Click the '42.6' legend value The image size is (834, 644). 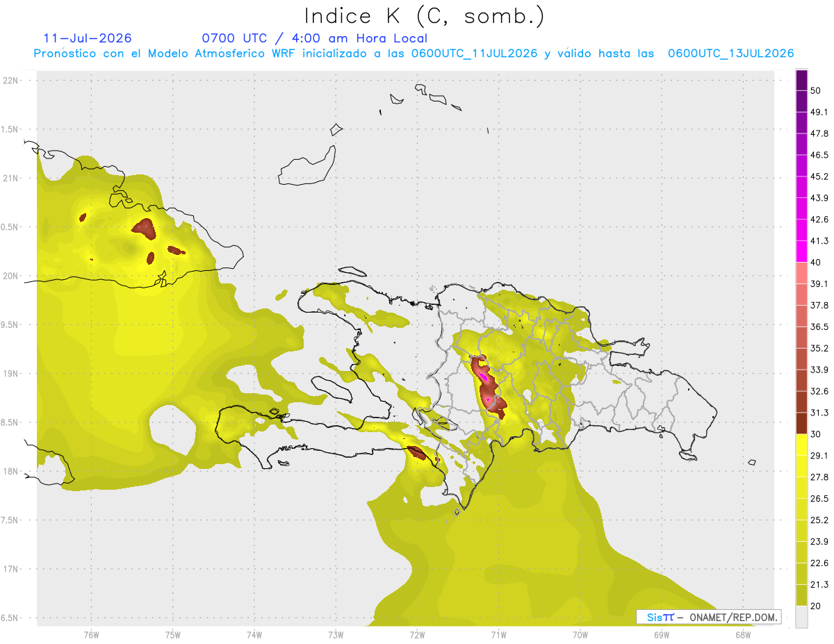click(819, 220)
